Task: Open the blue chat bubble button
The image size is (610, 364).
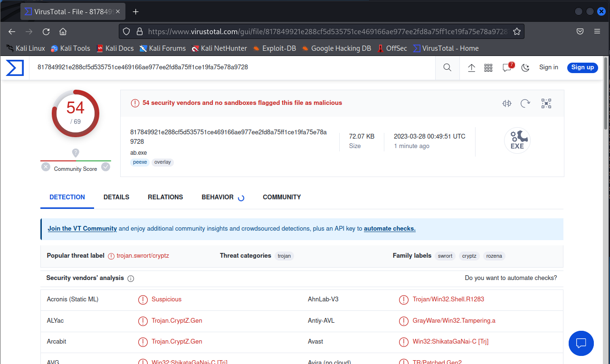Action: click(x=581, y=343)
